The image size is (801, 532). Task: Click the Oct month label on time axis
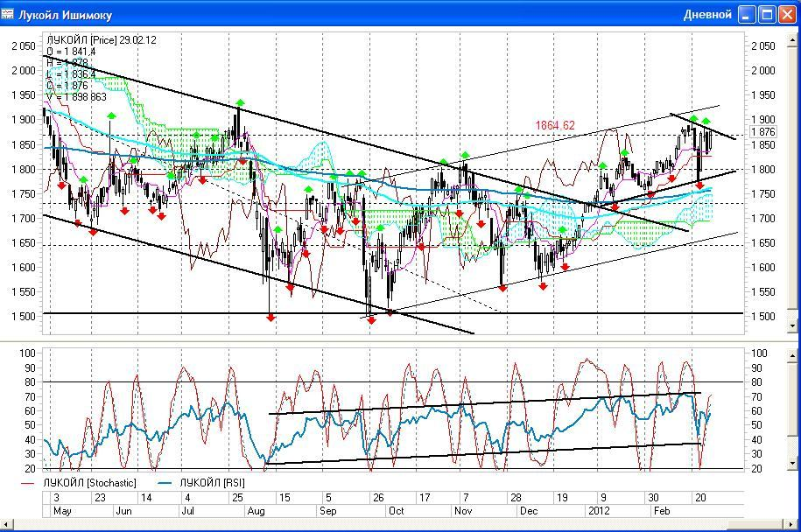[x=396, y=510]
